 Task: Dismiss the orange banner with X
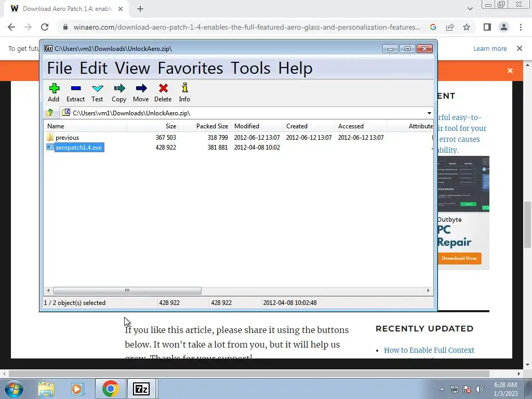click(510, 71)
